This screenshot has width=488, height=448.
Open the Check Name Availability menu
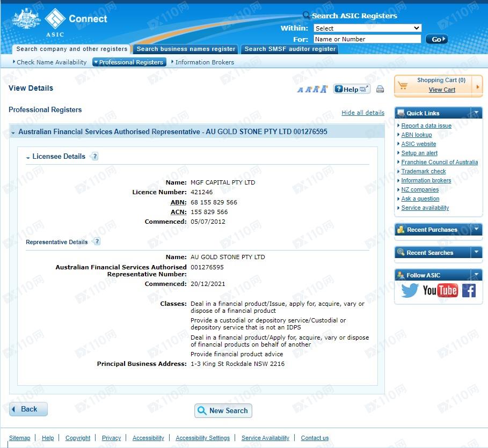[x=50, y=62]
